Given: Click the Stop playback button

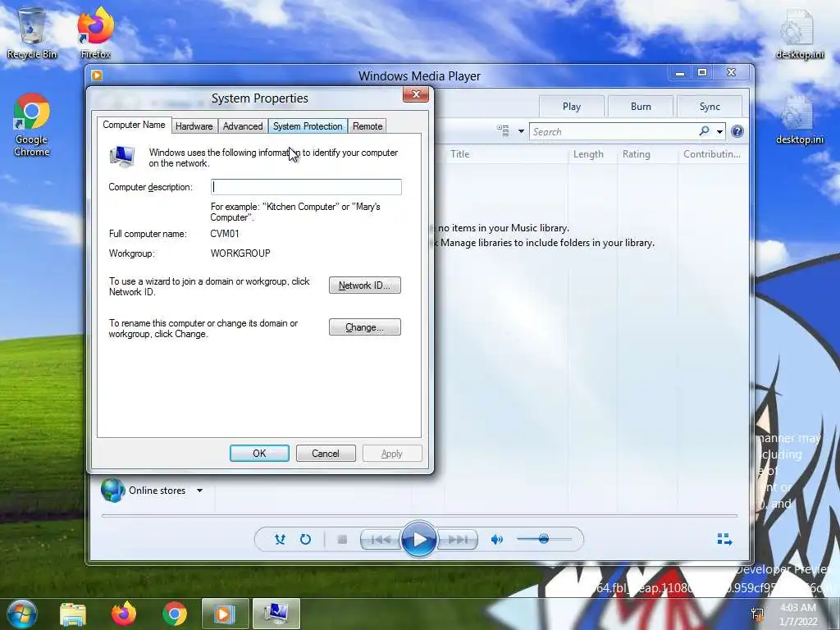Looking at the screenshot, I should pos(342,540).
